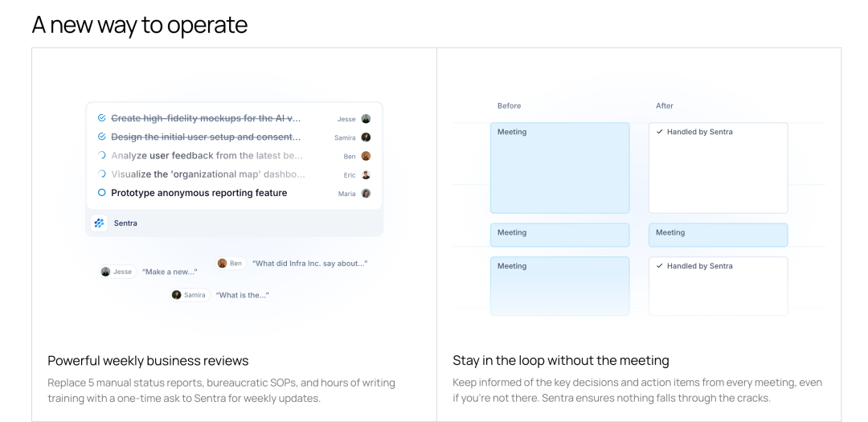Screen dimensions: 868x422
Task: Click the spinner beside "Visualize the organizational map"
Action: (x=101, y=174)
